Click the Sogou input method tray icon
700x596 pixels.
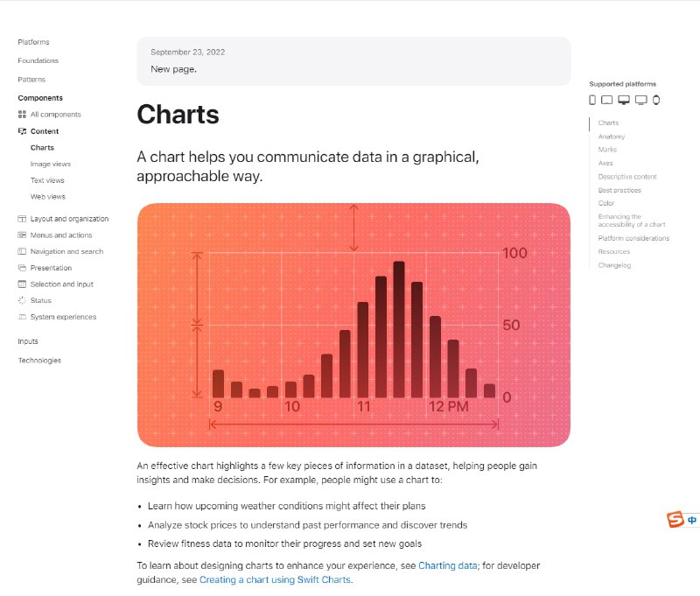point(675,520)
